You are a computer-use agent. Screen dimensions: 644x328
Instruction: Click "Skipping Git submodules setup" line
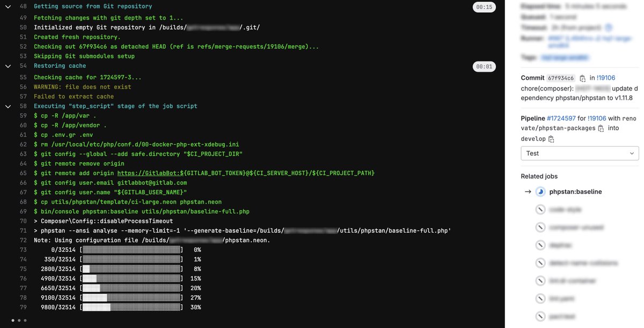[84, 56]
